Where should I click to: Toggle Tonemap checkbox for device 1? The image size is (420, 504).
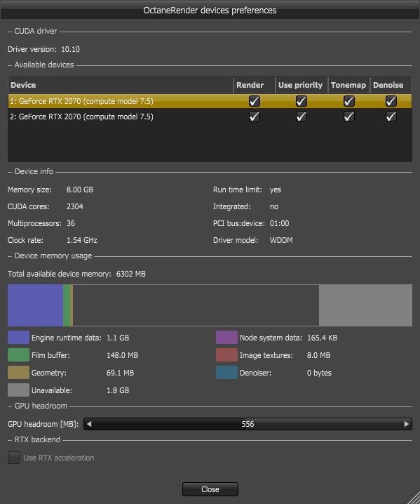tap(349, 101)
